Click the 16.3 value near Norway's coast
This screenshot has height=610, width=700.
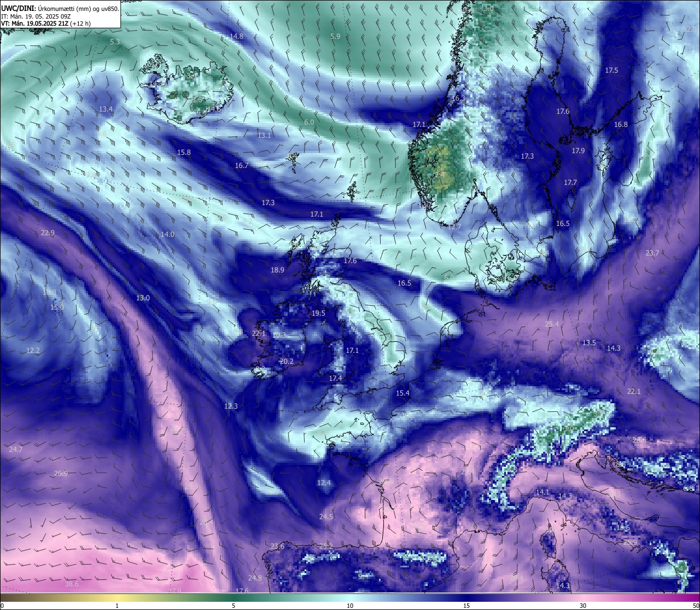click(x=458, y=98)
